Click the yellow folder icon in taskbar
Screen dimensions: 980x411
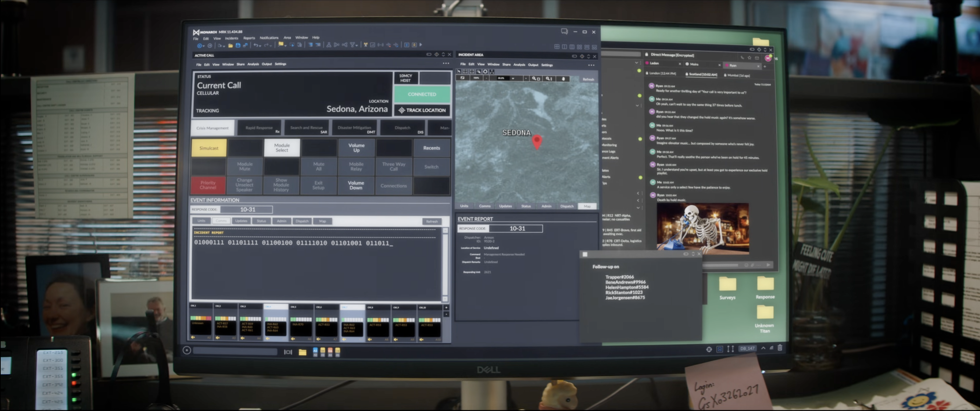(x=303, y=352)
